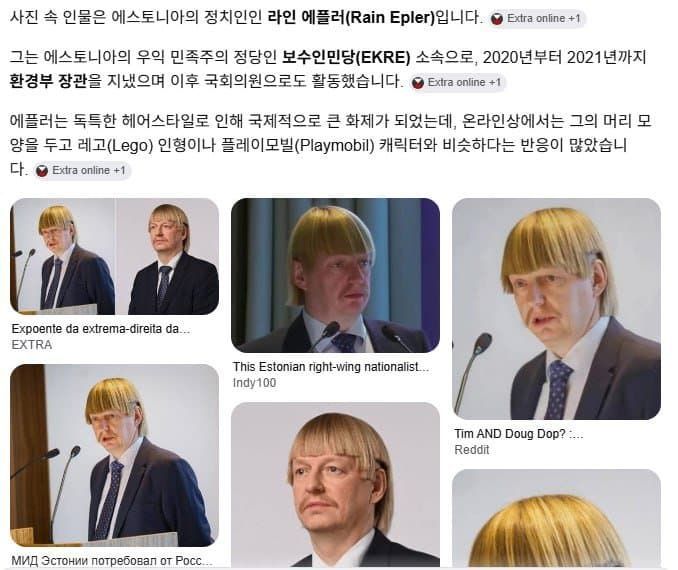The height and width of the screenshot is (570, 678).
Task: Open the Extra online +1 chip after second paragraph
Action: [458, 83]
